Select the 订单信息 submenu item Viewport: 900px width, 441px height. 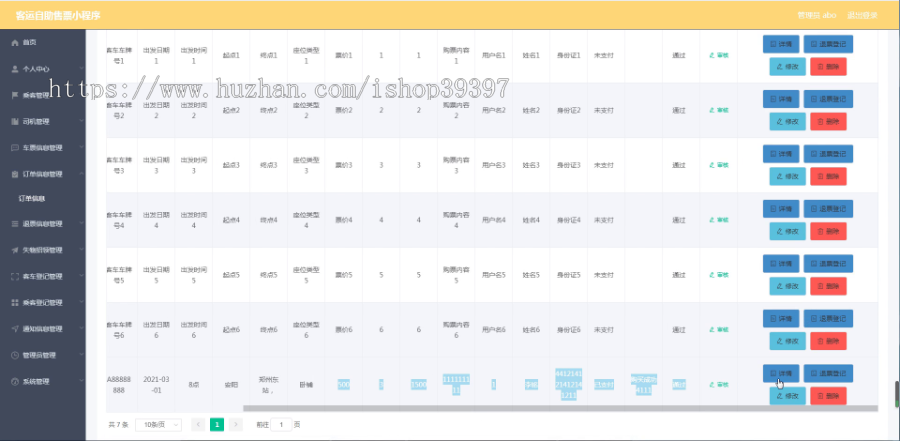click(x=32, y=199)
